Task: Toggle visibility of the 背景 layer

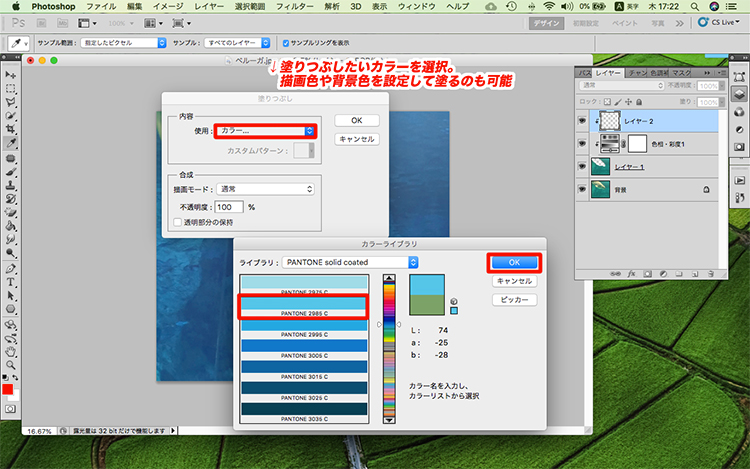Action: coord(583,189)
